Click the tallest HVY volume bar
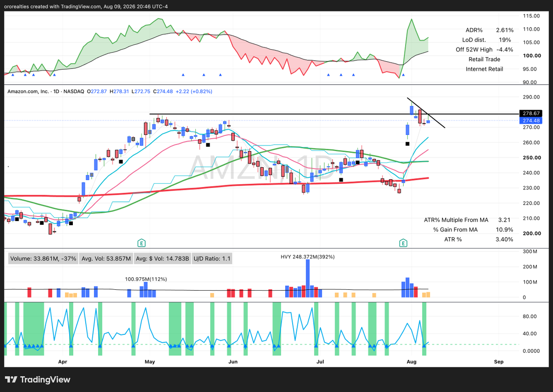Screen dimensions: 553x392 point(307,279)
